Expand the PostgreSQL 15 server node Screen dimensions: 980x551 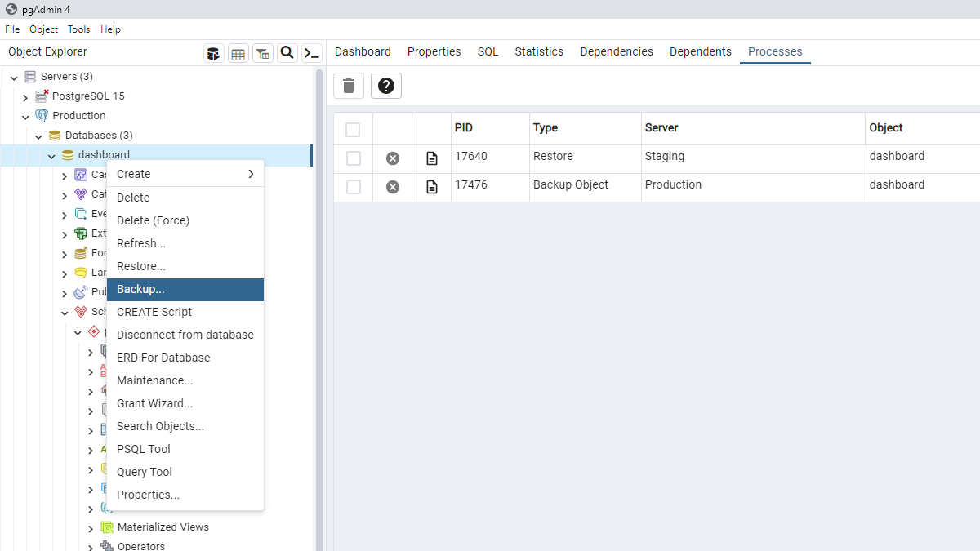pyautogui.click(x=26, y=97)
